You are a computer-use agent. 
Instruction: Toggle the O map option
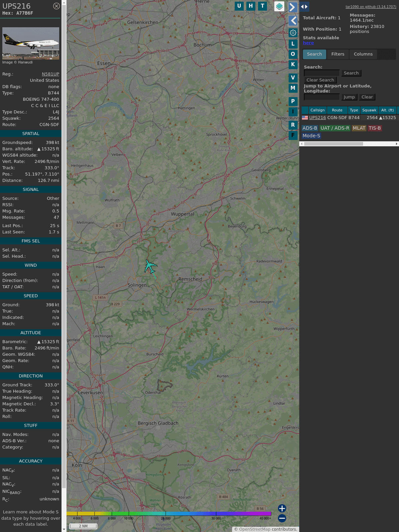point(293,54)
